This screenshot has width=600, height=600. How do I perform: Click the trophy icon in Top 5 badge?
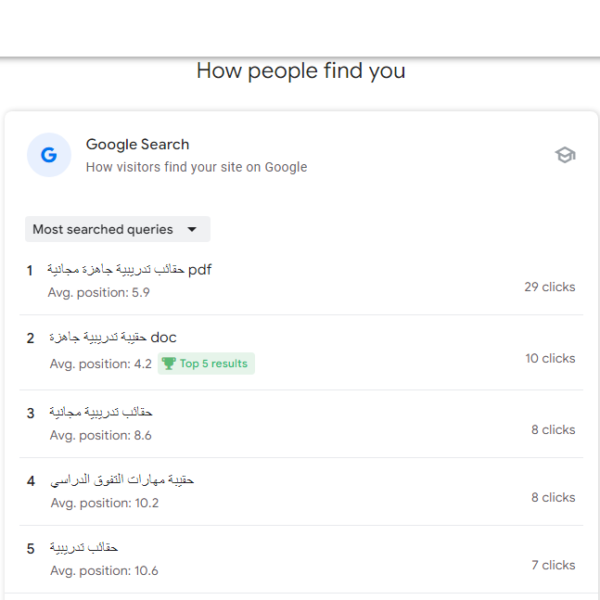coord(169,363)
